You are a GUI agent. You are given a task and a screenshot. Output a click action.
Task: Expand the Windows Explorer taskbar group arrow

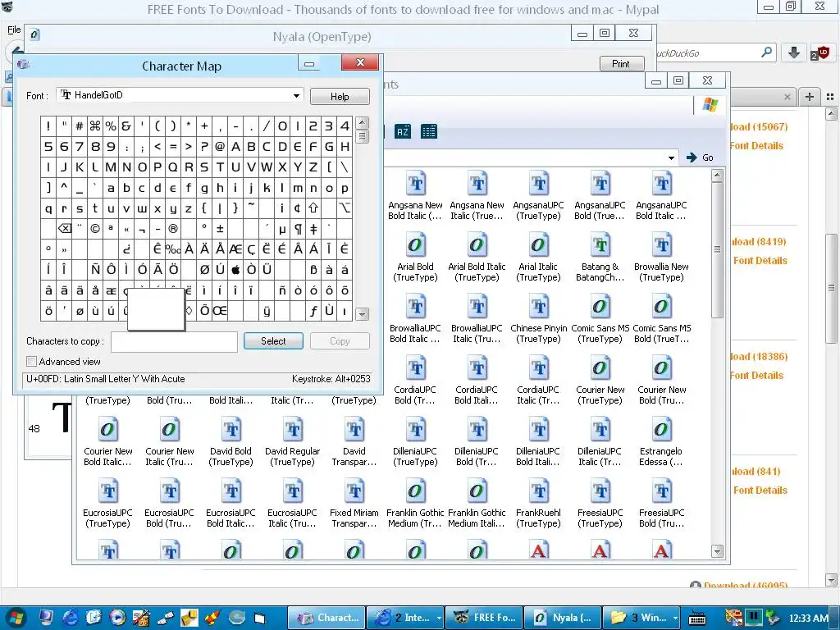tap(675, 618)
